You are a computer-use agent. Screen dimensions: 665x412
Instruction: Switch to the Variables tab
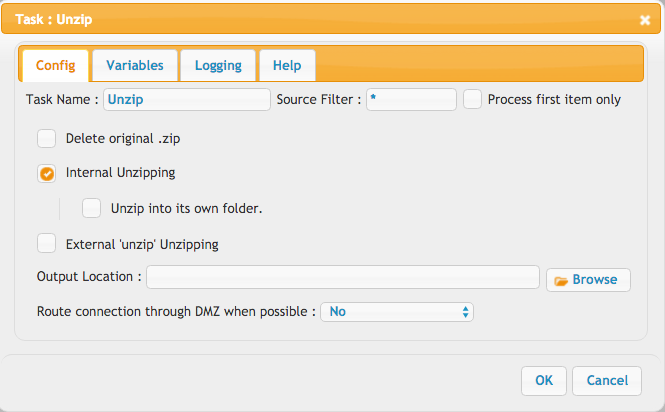pos(135,65)
